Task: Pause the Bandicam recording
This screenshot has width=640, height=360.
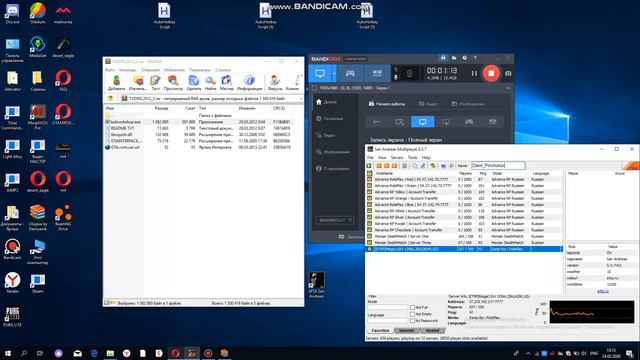Action: click(474, 73)
